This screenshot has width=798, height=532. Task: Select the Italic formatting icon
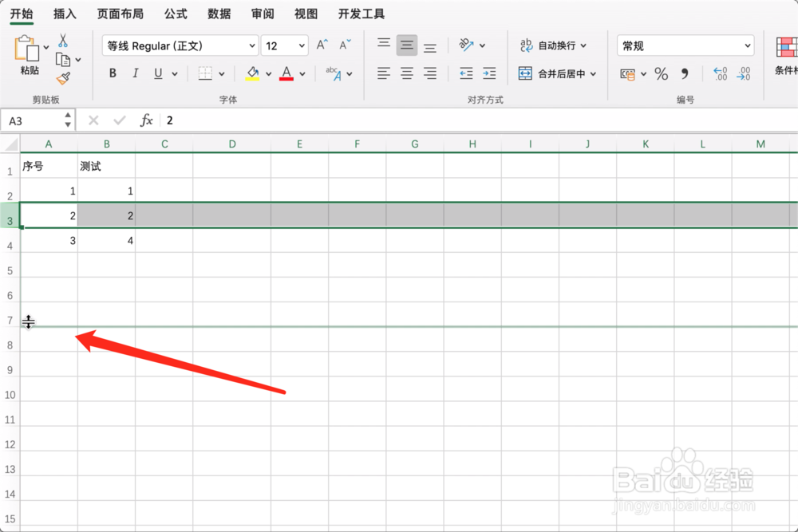pos(135,73)
